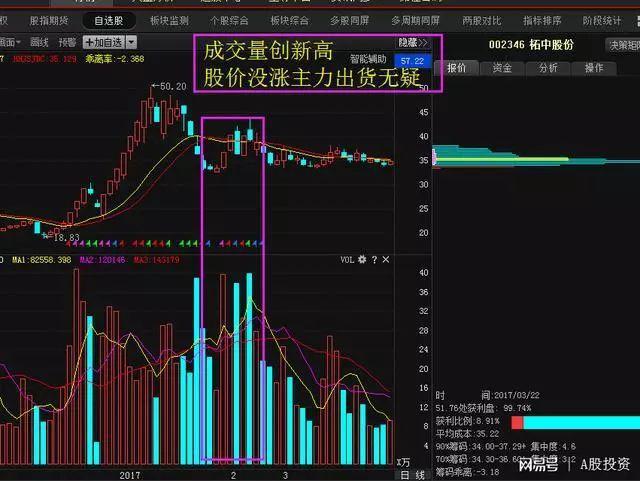Open the 分析 tab
640x481 pixels.
point(548,68)
